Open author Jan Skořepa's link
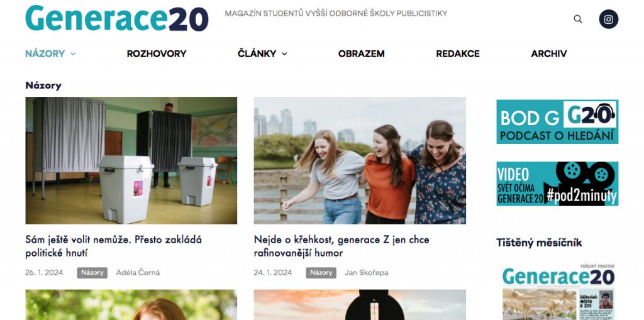The height and width of the screenshot is (320, 644). pyautogui.click(x=367, y=273)
